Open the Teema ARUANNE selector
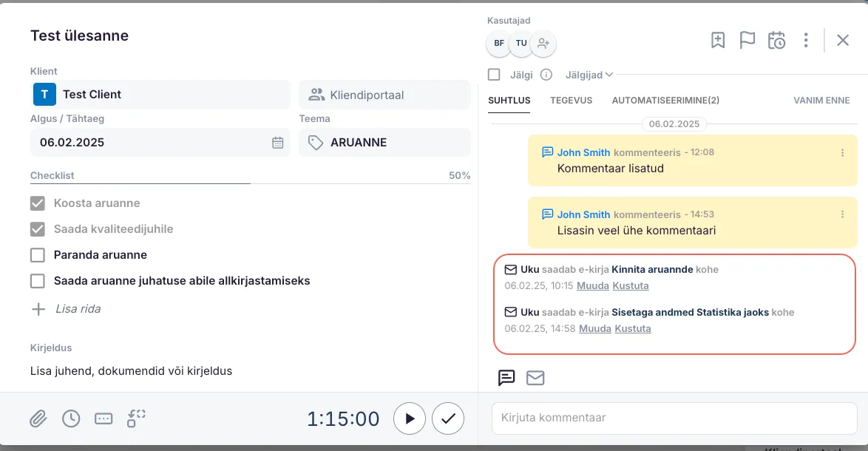Viewport: 868px width, 451px height. click(x=384, y=143)
